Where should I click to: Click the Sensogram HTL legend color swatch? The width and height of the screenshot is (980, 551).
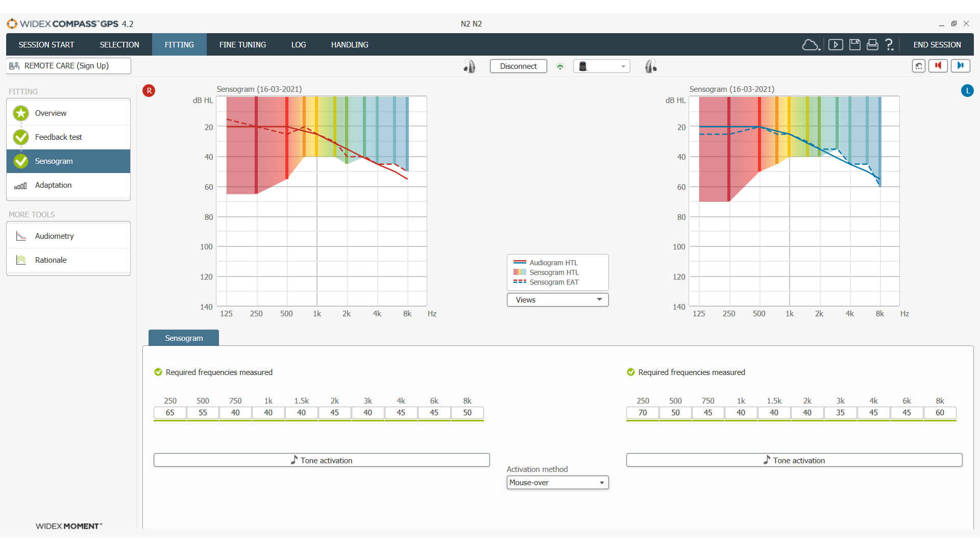click(x=520, y=272)
